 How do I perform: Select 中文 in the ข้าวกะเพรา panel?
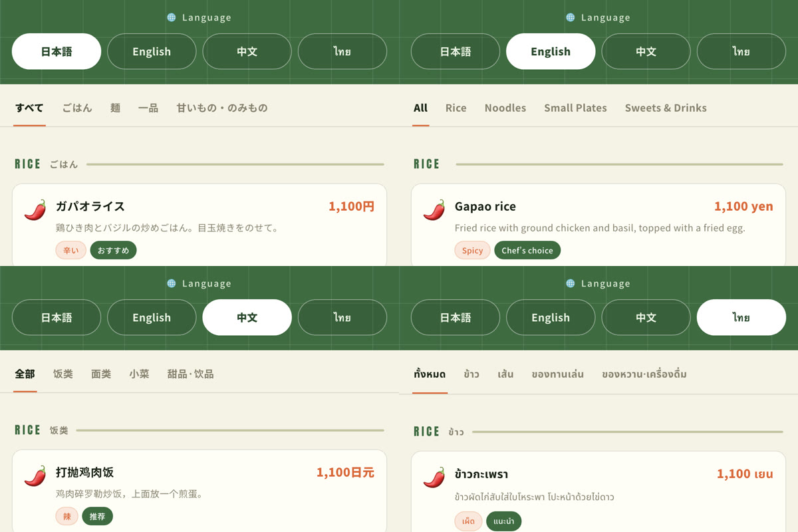(x=646, y=317)
